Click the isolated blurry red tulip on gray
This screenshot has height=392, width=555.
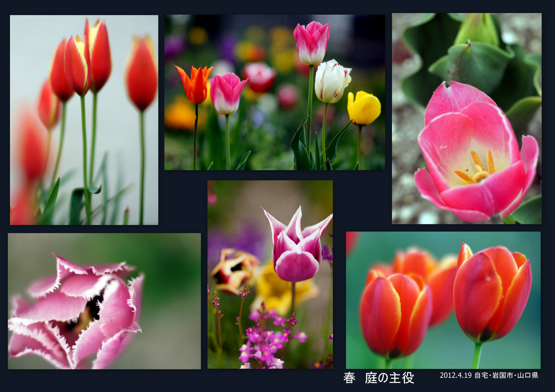142,74
